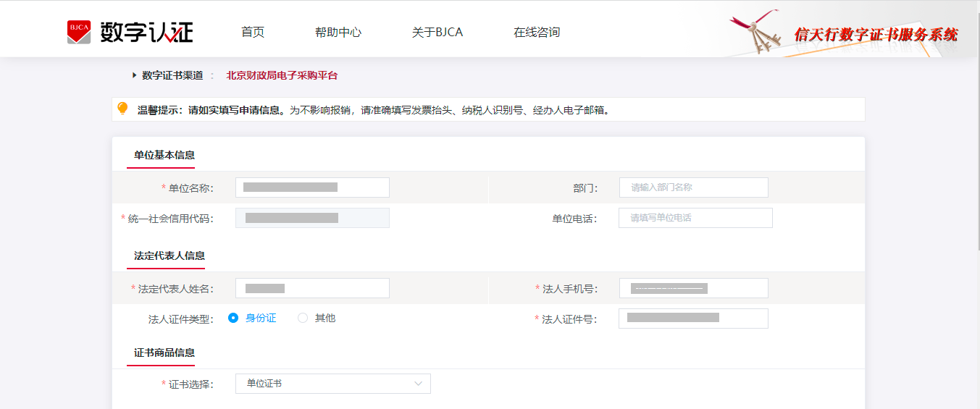The height and width of the screenshot is (409, 980).
Task: Open 在线咨询 navigation item
Action: 537,33
